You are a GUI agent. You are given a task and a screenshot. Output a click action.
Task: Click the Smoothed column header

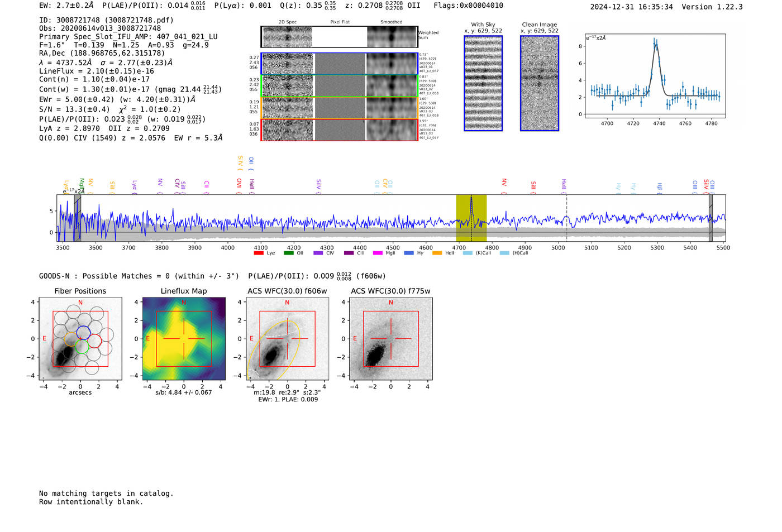pos(391,22)
